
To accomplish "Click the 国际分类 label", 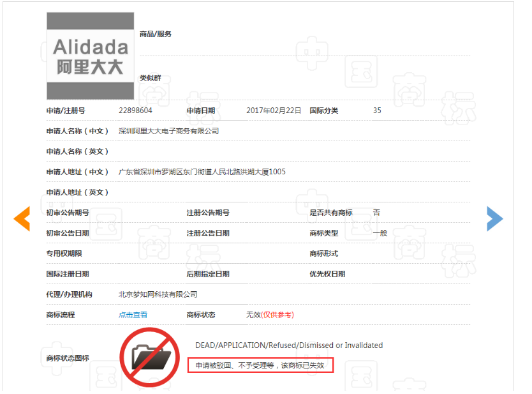I will click(x=324, y=110).
